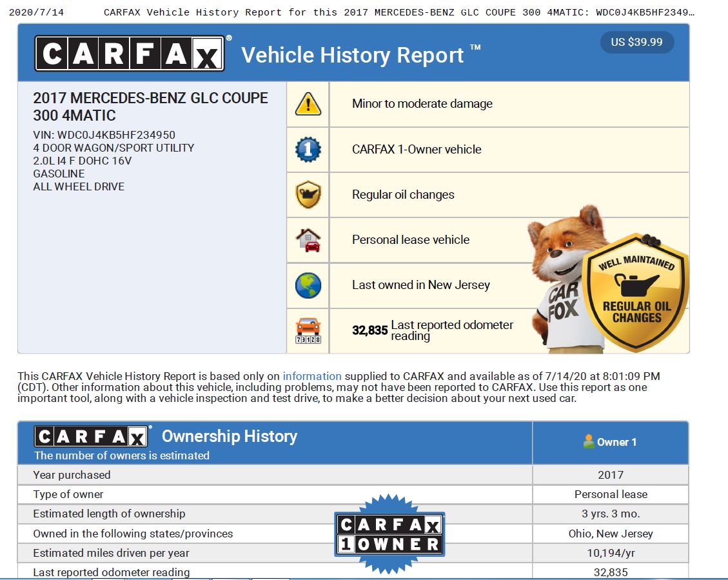Click 10,194/yr value

click(611, 553)
